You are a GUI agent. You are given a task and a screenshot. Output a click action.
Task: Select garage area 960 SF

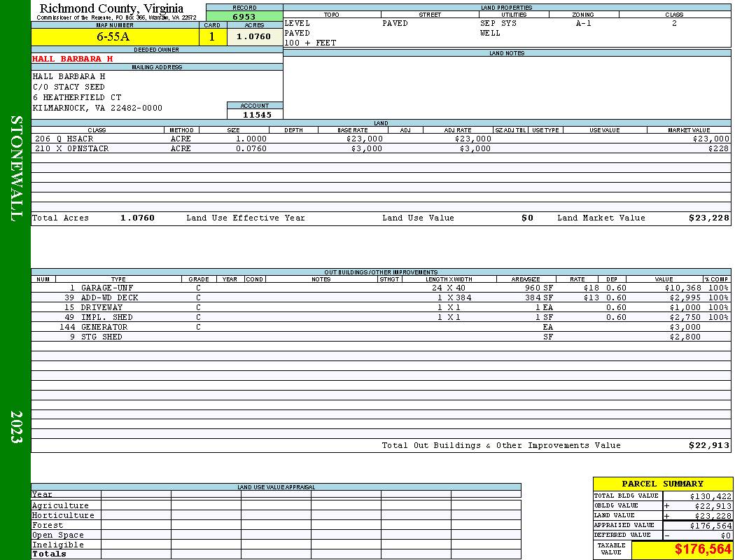pos(539,288)
